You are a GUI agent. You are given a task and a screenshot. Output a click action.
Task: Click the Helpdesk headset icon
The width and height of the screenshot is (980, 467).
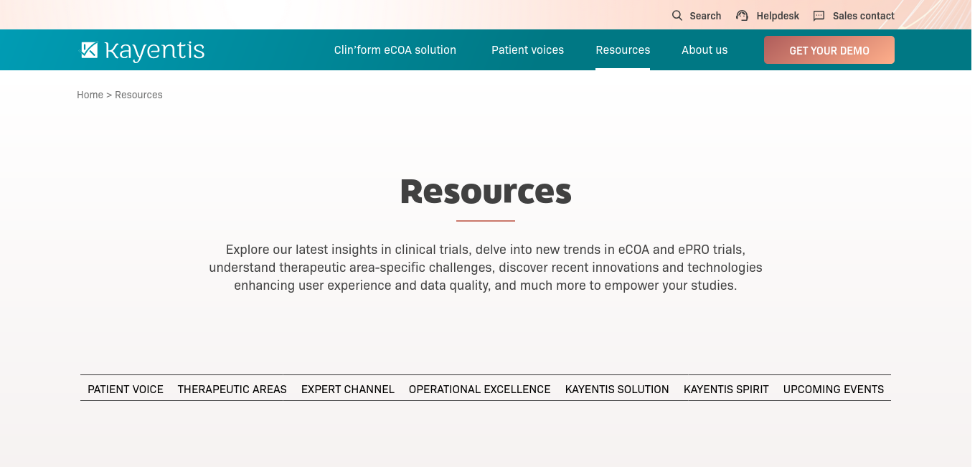(742, 16)
